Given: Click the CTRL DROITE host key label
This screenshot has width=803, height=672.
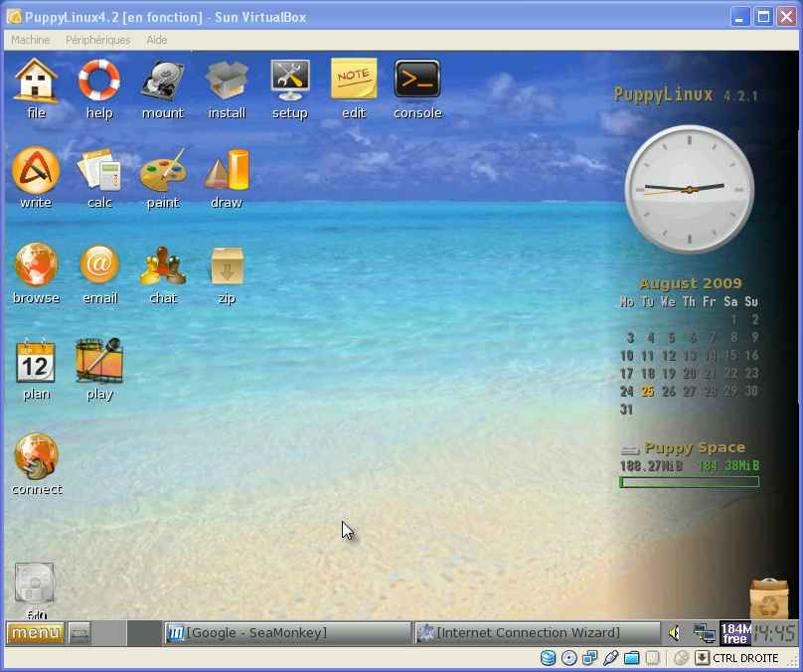Looking at the screenshot, I should point(745,658).
